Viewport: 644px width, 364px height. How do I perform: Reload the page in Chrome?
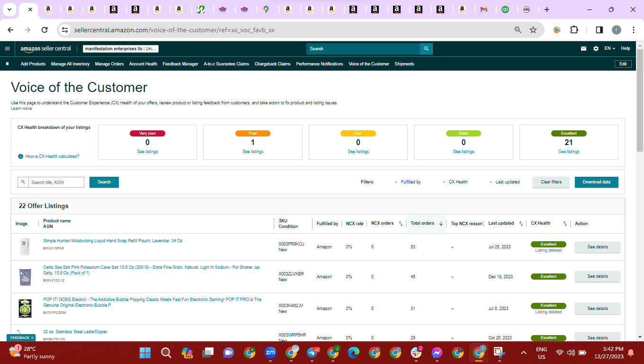pos(45,30)
